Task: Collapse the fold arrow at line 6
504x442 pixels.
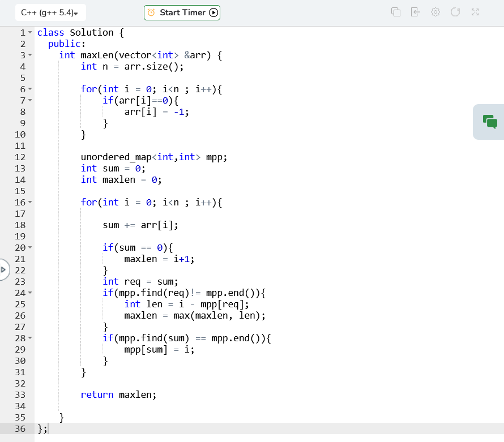Action: (x=30, y=89)
